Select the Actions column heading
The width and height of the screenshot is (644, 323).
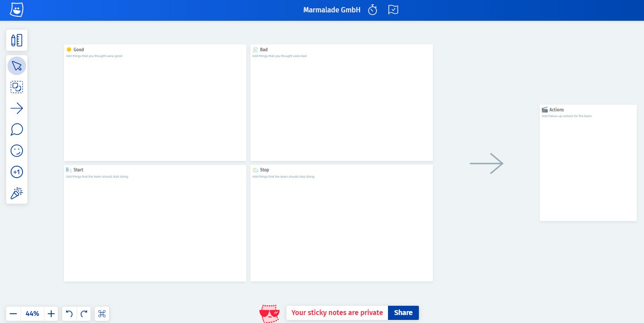(x=557, y=110)
